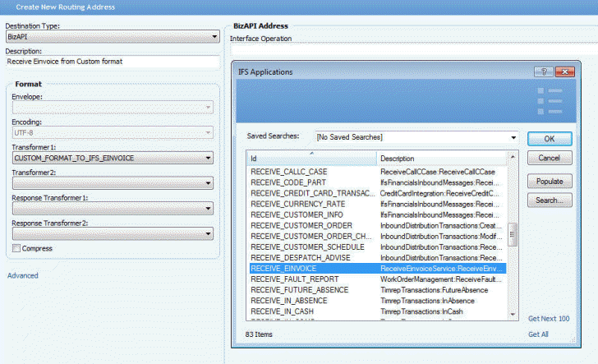598x364 pixels.
Task: Select the RECEIVE_FAULT_REPORT row
Action: click(x=378, y=279)
